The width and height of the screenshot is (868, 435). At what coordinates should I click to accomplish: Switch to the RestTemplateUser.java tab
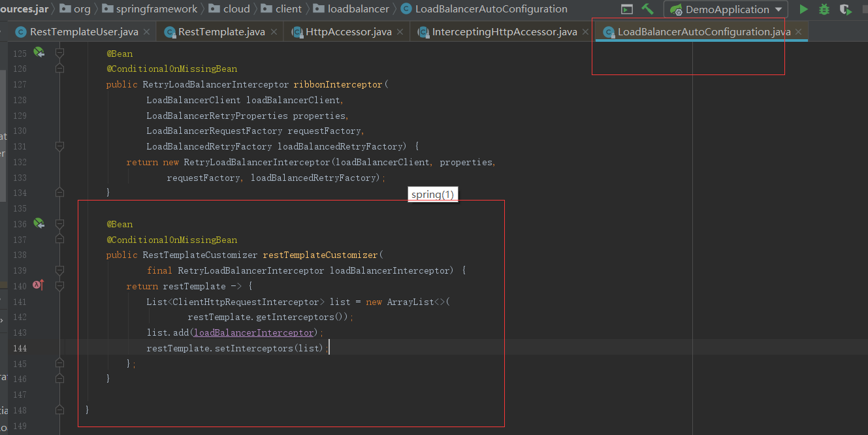click(84, 31)
